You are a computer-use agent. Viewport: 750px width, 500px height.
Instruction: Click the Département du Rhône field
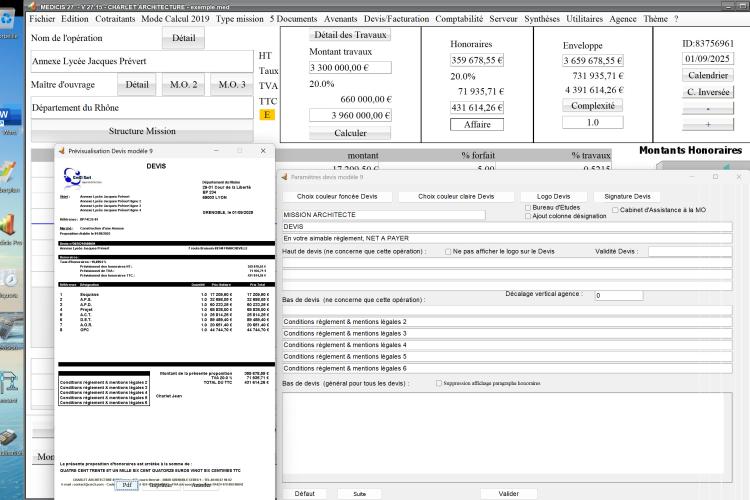142,108
